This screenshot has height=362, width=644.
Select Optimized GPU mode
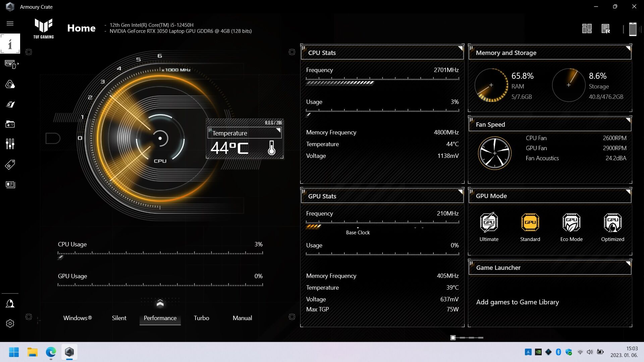pos(612,227)
